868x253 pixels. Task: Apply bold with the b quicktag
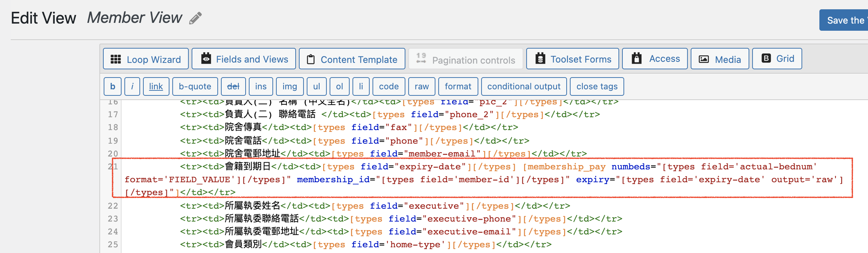coord(113,86)
